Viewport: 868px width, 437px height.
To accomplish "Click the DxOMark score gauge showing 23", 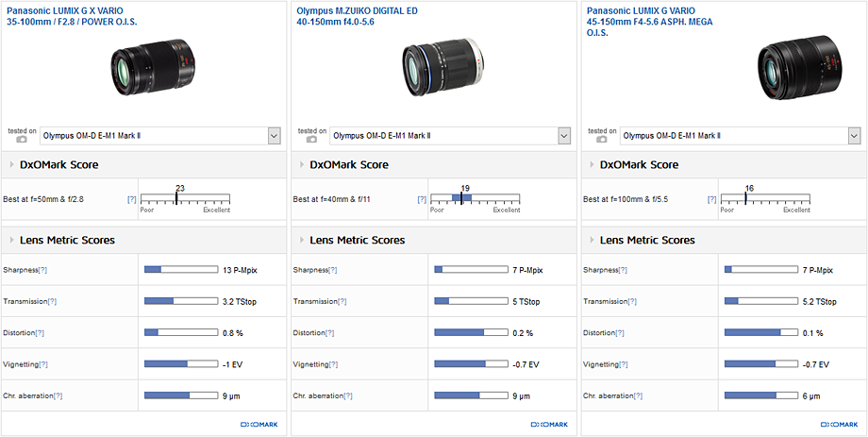I will click(185, 199).
